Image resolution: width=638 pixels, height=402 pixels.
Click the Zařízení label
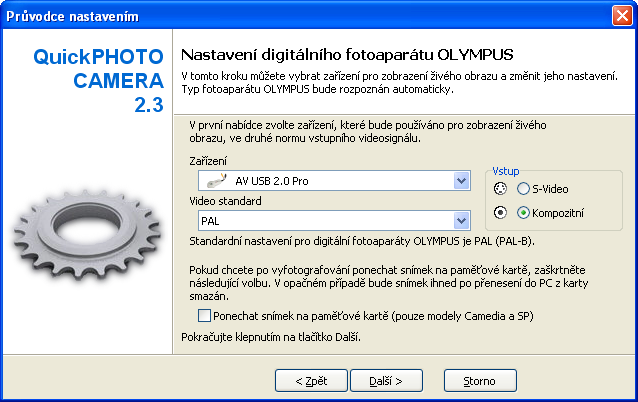pyautogui.click(x=208, y=161)
